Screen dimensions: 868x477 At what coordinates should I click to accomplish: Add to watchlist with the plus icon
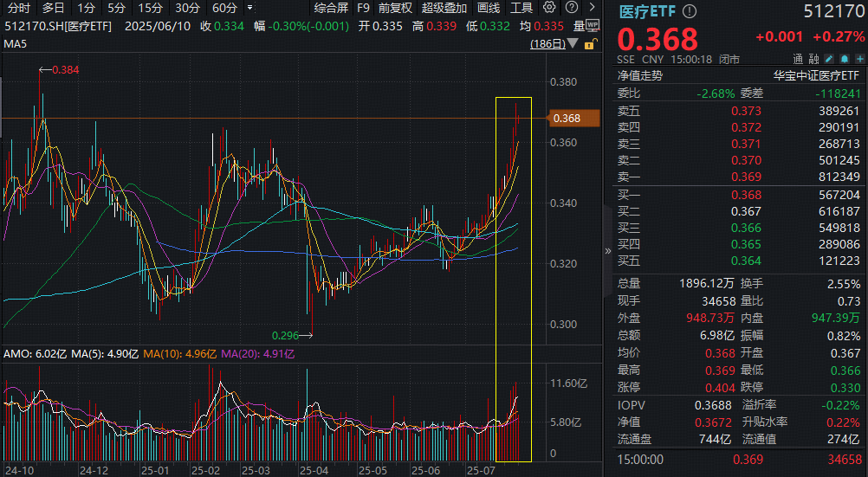[858, 60]
